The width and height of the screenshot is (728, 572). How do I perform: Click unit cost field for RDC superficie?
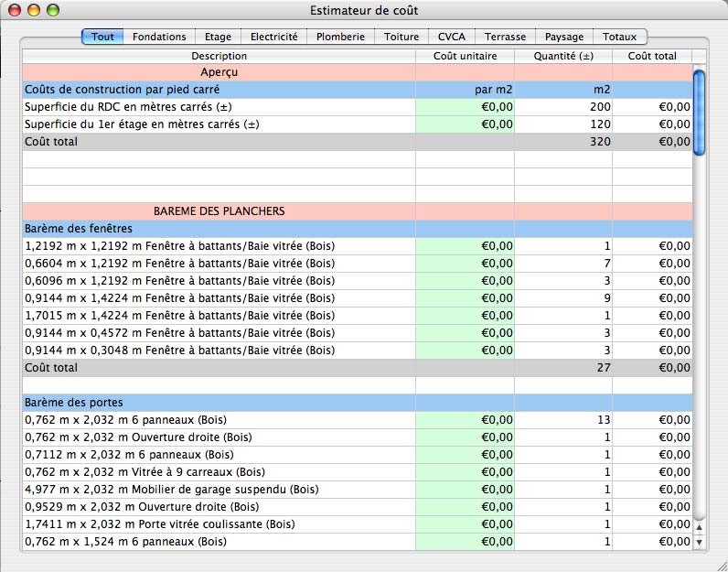click(x=465, y=107)
